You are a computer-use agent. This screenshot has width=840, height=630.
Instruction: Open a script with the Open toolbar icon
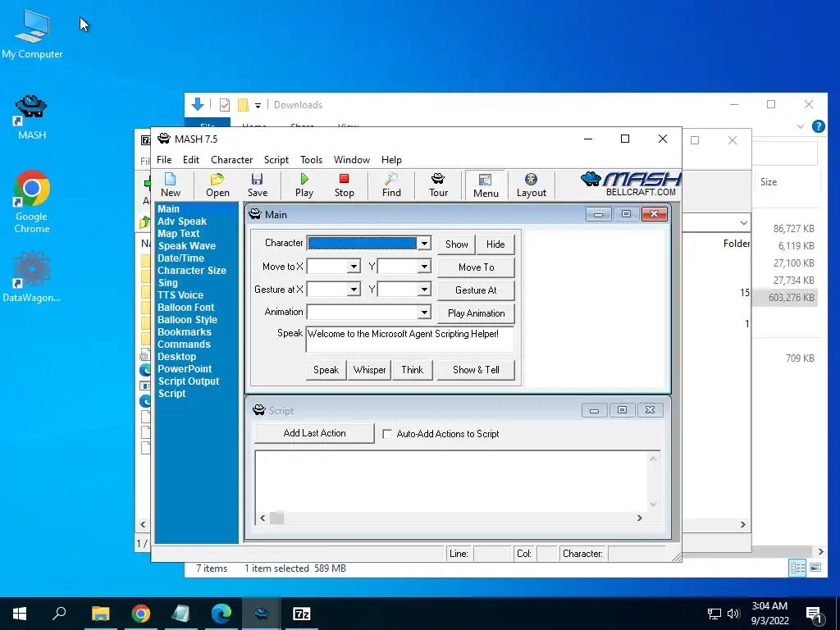(x=217, y=185)
